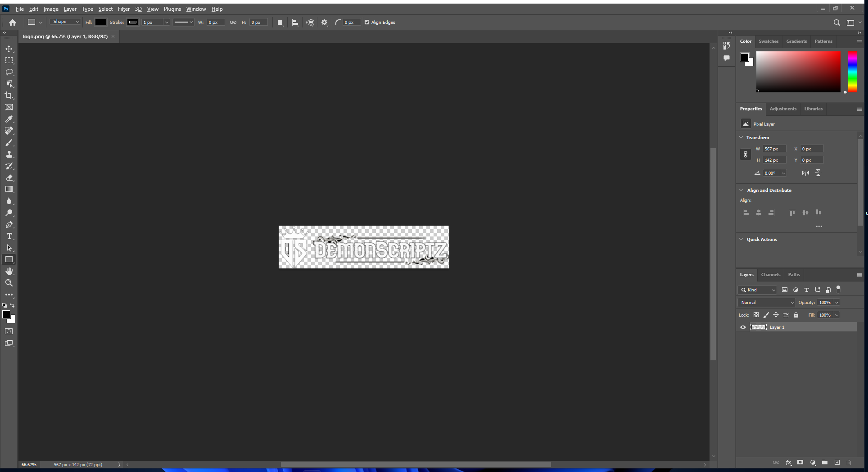
Task: Hide Layer 1 using eye icon
Action: [x=743, y=327]
